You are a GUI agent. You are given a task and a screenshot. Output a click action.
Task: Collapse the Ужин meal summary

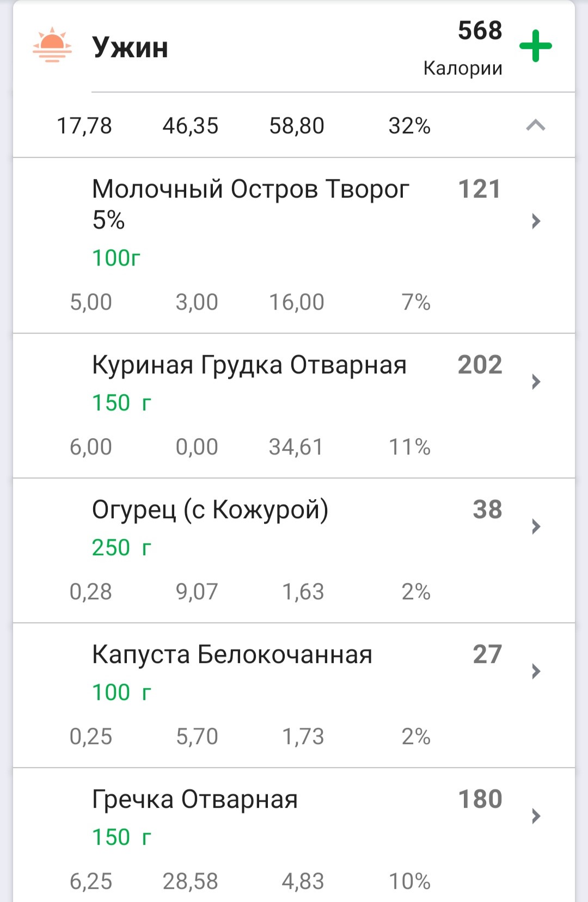pos(536,126)
